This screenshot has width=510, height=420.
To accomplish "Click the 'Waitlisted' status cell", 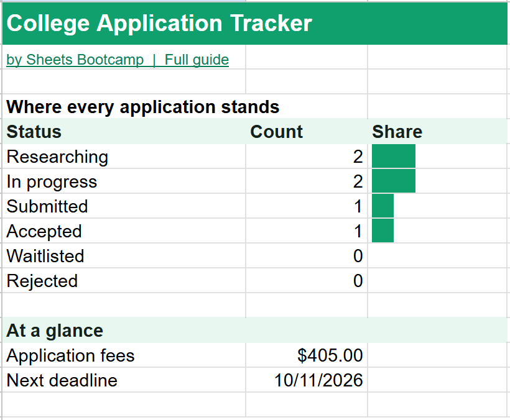I will tap(124, 256).
